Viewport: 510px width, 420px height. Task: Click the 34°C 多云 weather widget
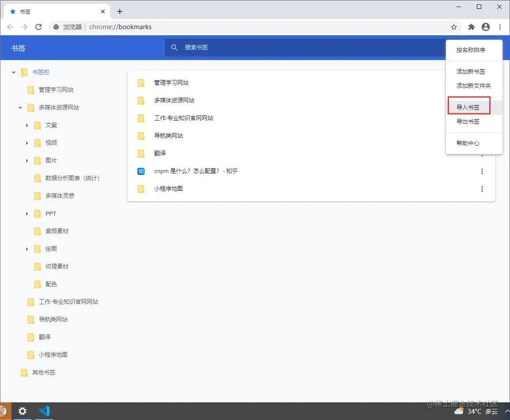pos(476,412)
